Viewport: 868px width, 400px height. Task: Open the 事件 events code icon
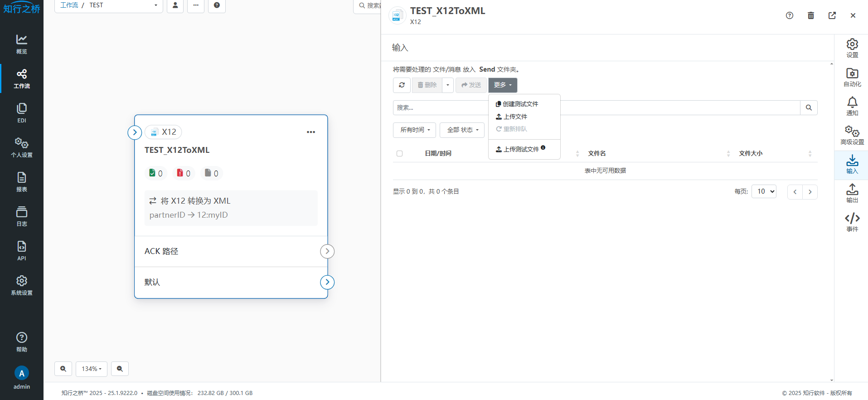852,222
